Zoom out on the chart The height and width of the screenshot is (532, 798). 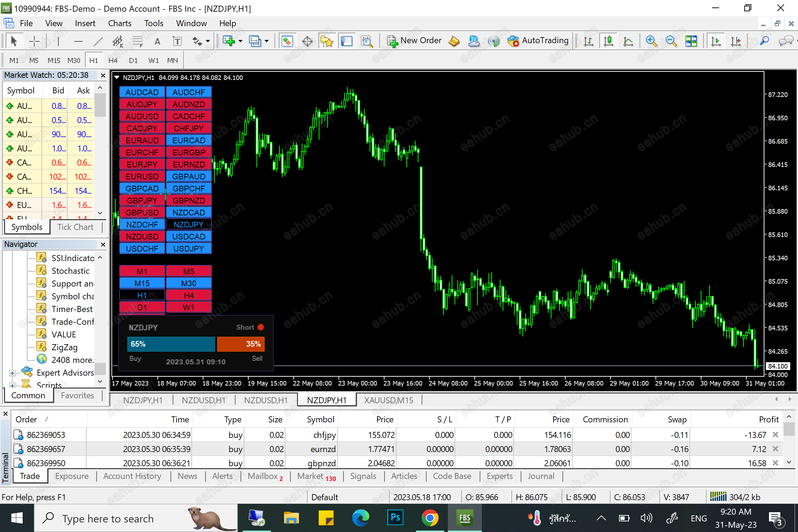[671, 41]
